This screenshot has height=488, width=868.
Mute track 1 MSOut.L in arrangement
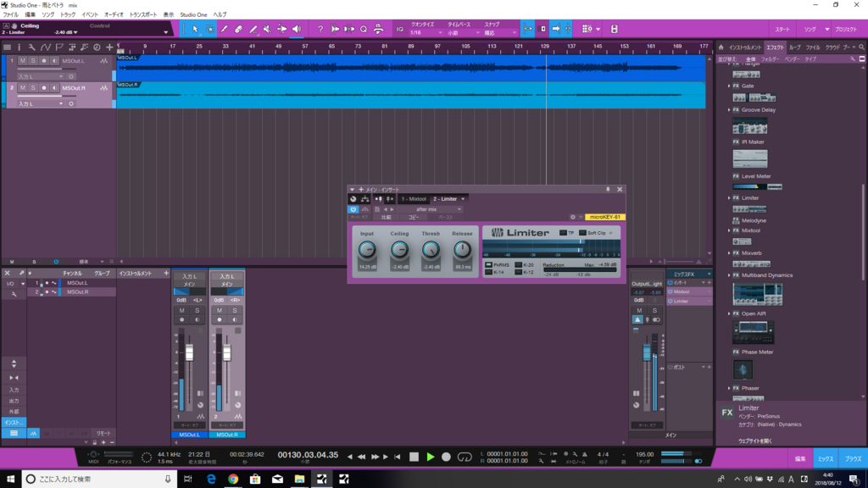tap(22, 61)
